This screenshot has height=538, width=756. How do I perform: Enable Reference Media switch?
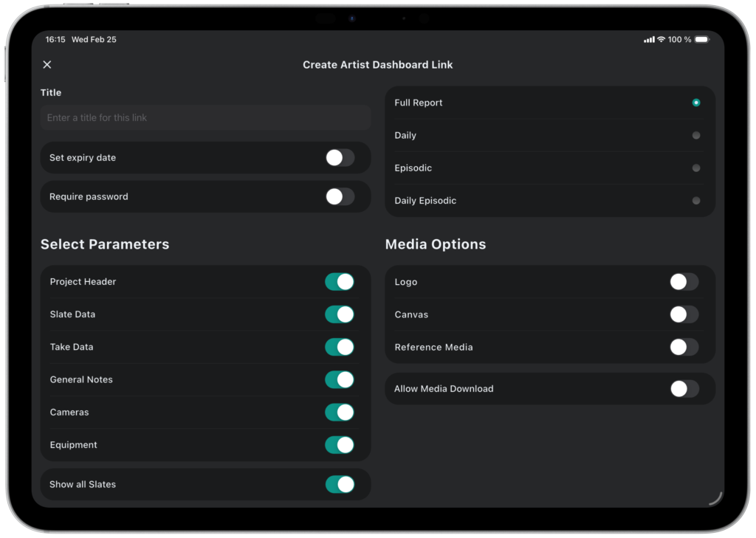[684, 347]
